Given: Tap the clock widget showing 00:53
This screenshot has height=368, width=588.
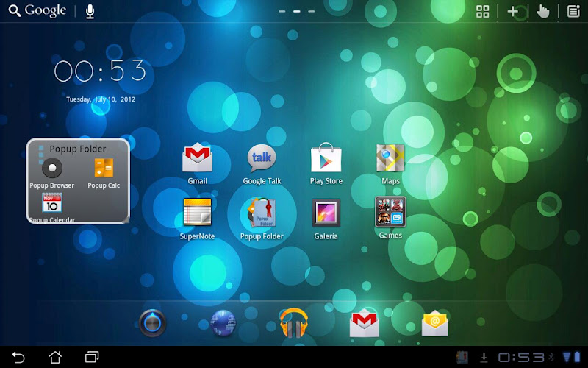Looking at the screenshot, I should pyautogui.click(x=100, y=71).
